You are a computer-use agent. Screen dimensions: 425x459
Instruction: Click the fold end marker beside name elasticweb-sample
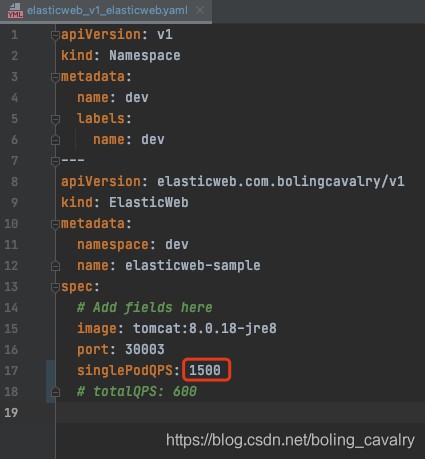[55, 266]
